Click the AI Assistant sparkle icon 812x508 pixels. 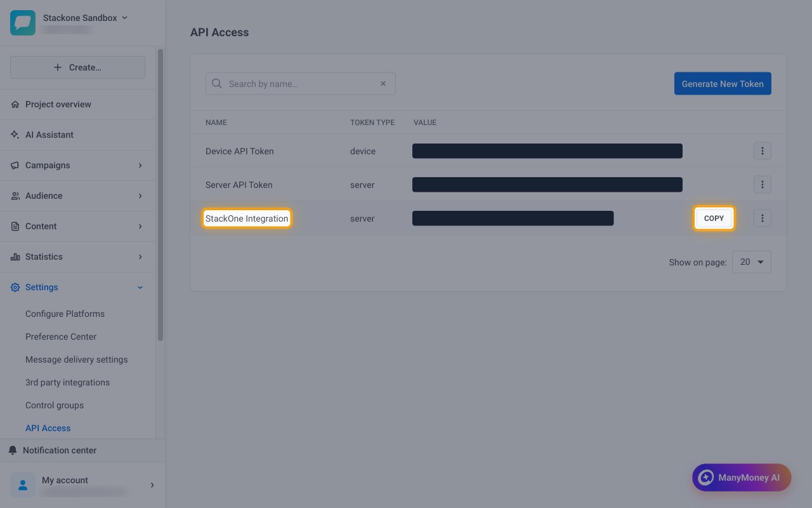[x=15, y=135]
